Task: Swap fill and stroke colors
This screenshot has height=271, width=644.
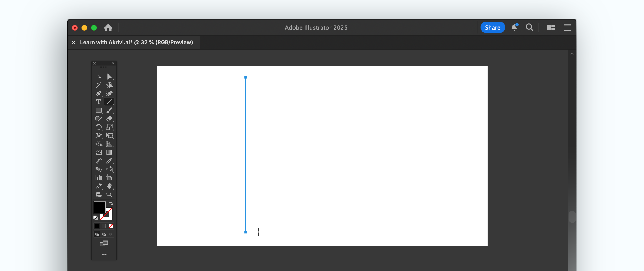Action: point(111,204)
